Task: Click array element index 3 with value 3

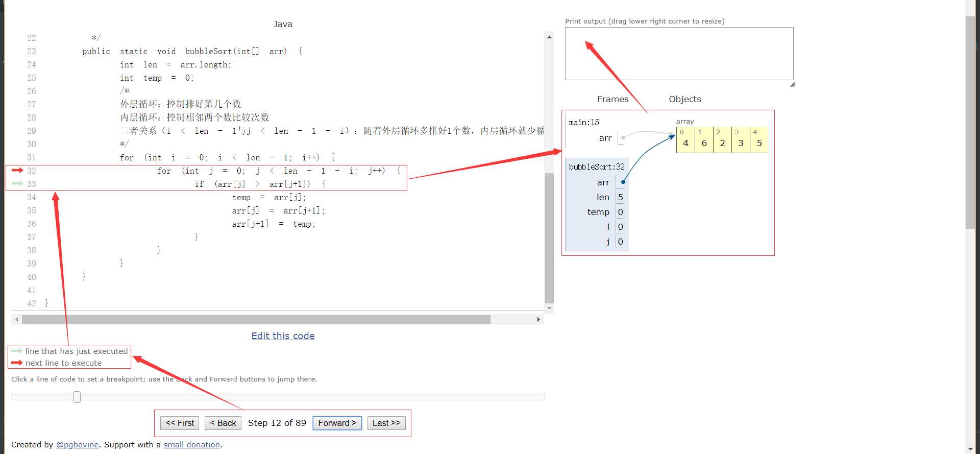Action: click(x=741, y=139)
